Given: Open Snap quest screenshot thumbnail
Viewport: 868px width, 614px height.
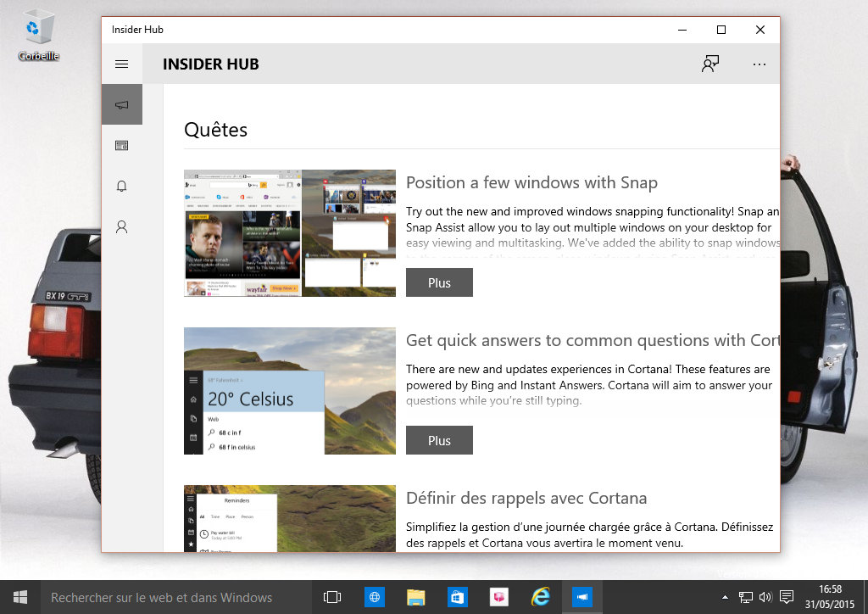Looking at the screenshot, I should [290, 233].
